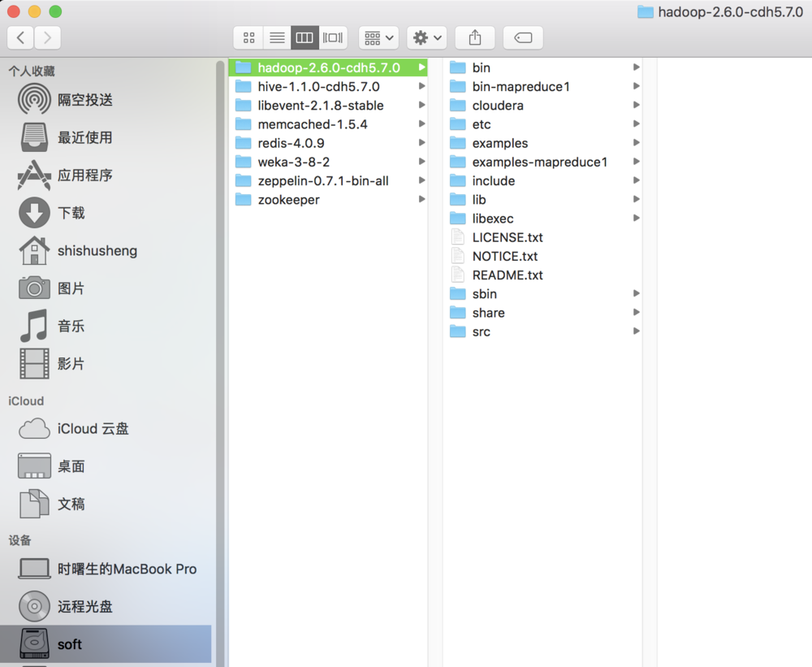Select the NOTICE.txt file
Viewport: 812px width, 667px height.
[x=542, y=256]
